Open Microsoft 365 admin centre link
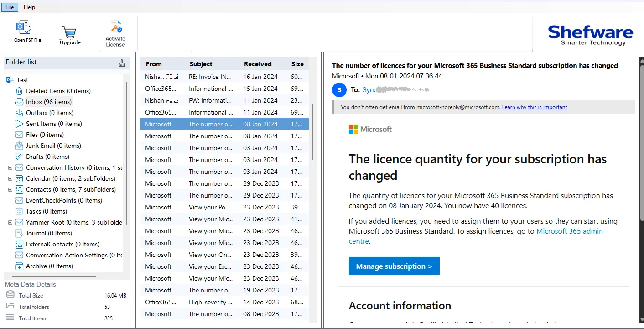 coord(476,236)
